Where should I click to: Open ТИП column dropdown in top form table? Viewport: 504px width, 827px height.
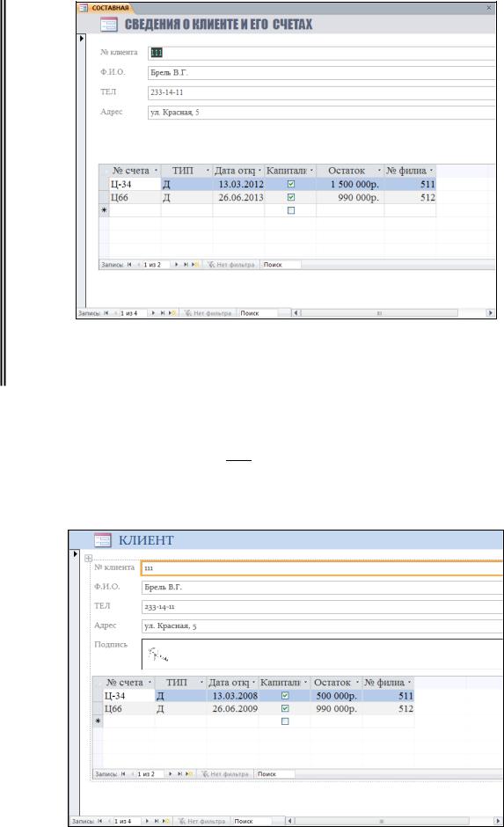pos(208,171)
